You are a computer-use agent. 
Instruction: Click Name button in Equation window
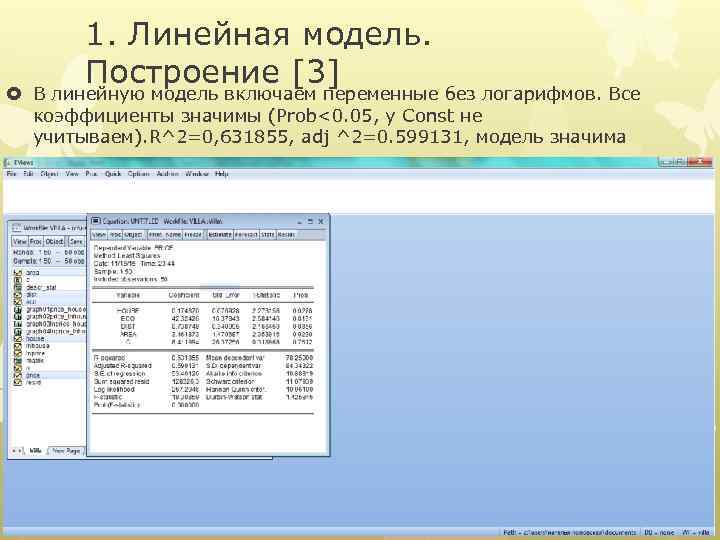[x=173, y=235]
